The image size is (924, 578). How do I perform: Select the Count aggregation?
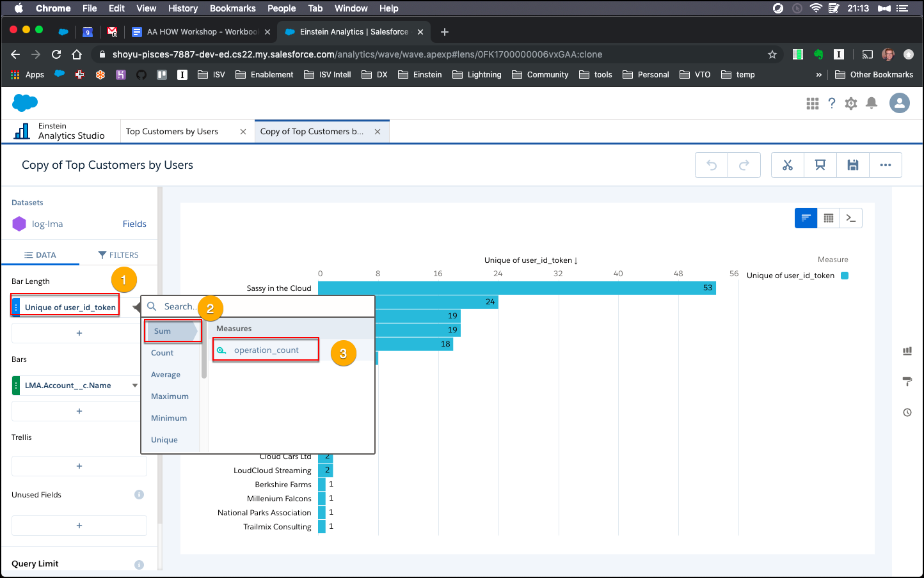tap(163, 353)
